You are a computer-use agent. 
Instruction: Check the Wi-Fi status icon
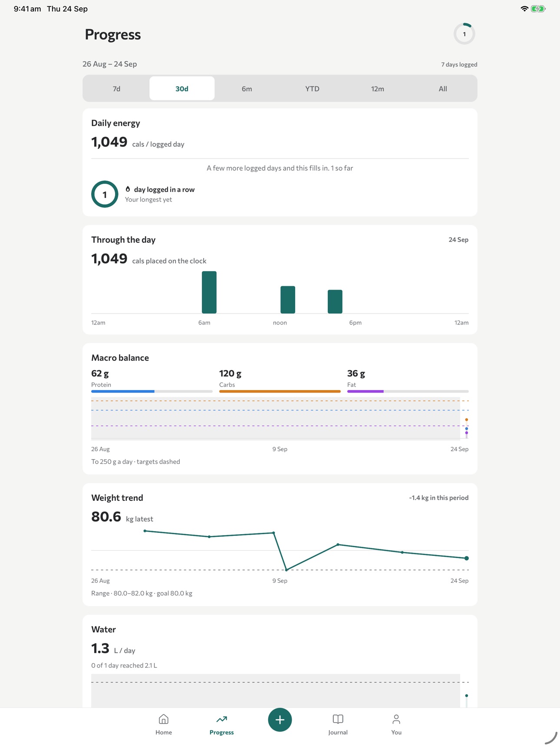524,9
